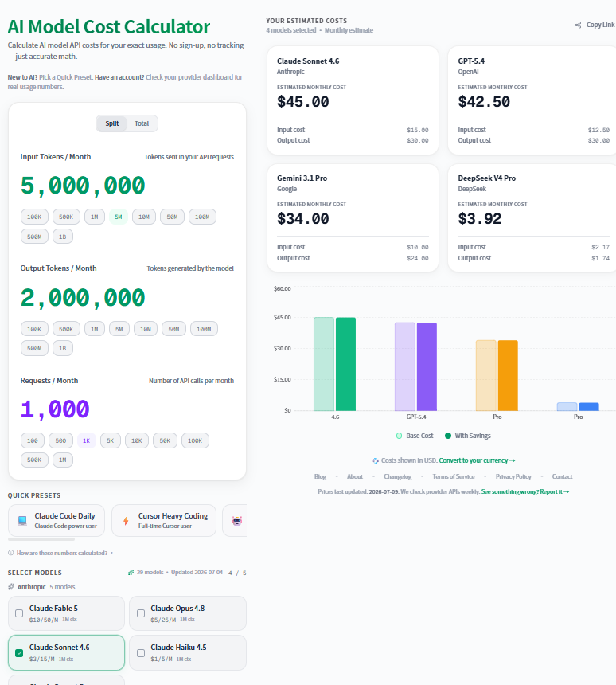Set output tokens to 50M

173,329
